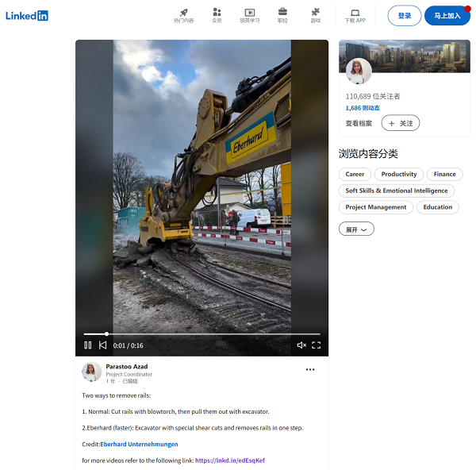Enter fullscreen mode on the video
Image resolution: width=476 pixels, height=470 pixels.
(x=316, y=345)
